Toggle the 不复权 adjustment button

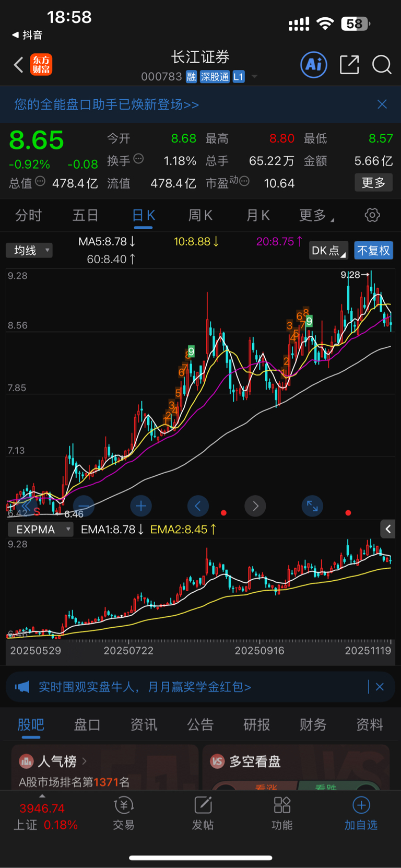[x=373, y=251]
